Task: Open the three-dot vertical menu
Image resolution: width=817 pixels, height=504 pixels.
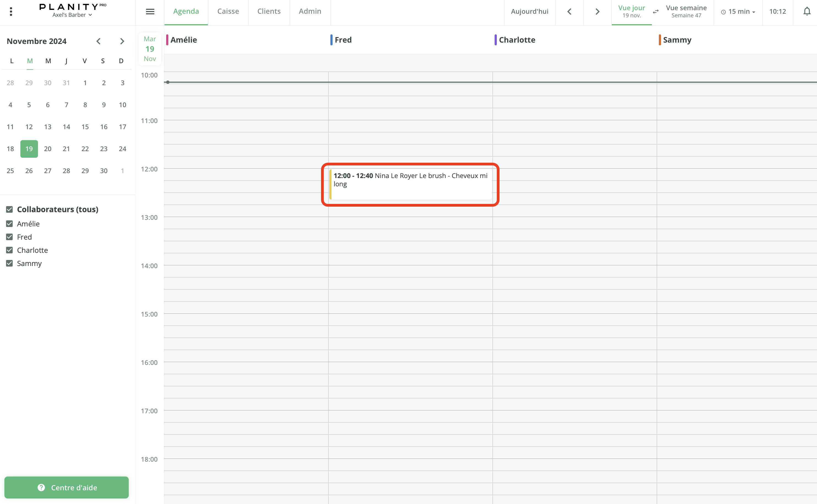Action: [x=11, y=12]
